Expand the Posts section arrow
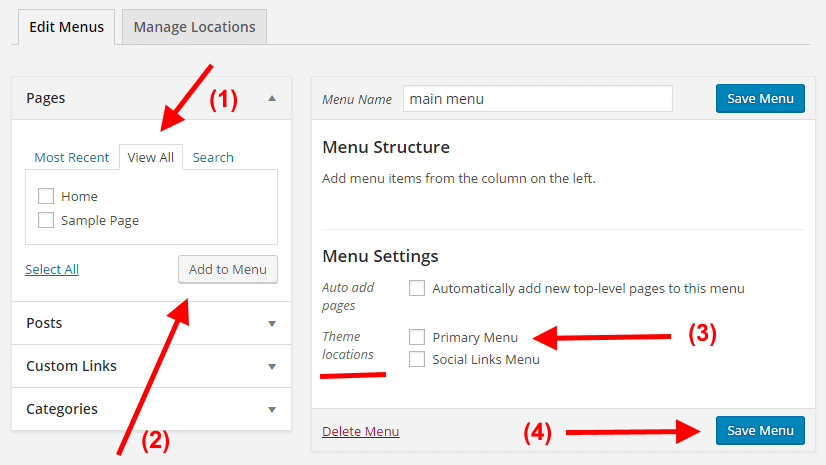 coord(272,323)
